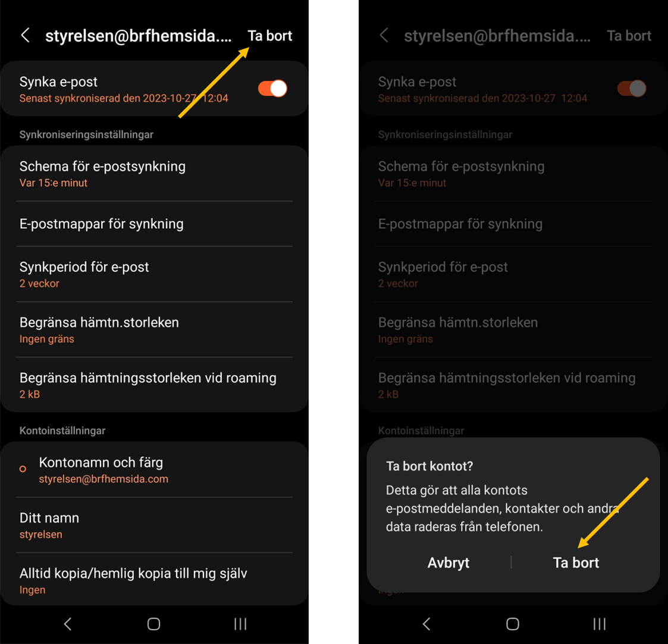Toggle Synka e-post switch on left screen
Screen dimensions: 668x644
(272, 89)
